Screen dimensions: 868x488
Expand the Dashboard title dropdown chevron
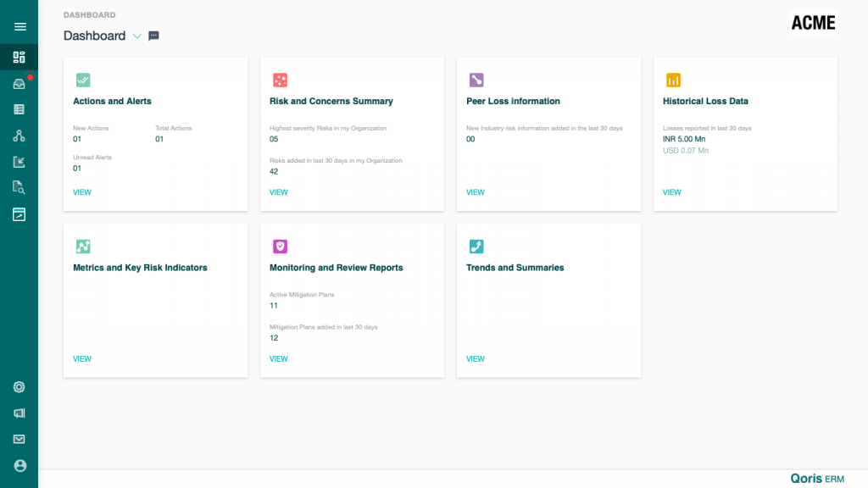137,36
